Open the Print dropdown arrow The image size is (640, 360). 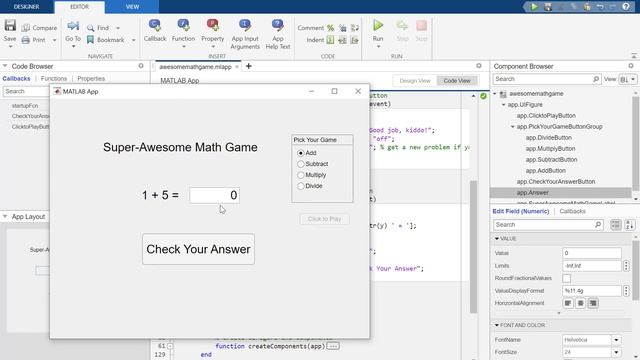pyautogui.click(x=54, y=40)
